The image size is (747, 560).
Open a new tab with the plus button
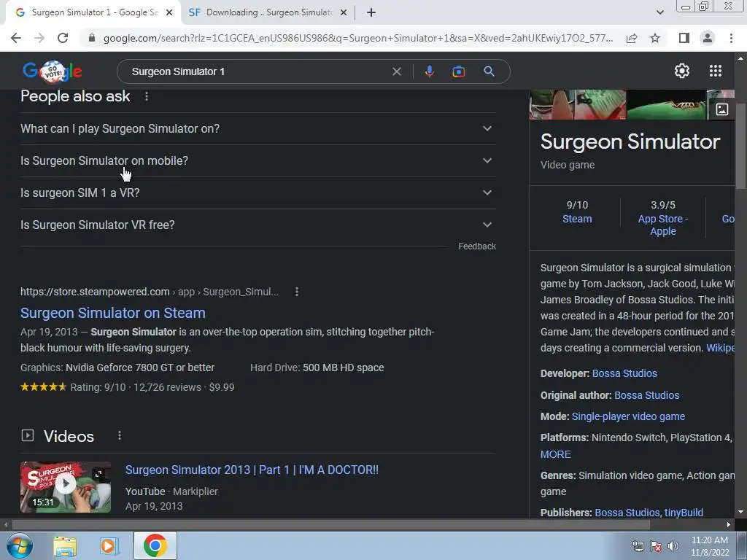click(x=371, y=13)
